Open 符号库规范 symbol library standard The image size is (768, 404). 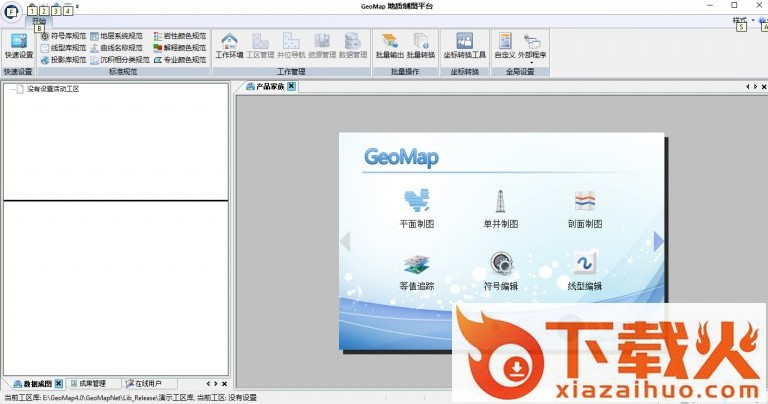[63, 36]
